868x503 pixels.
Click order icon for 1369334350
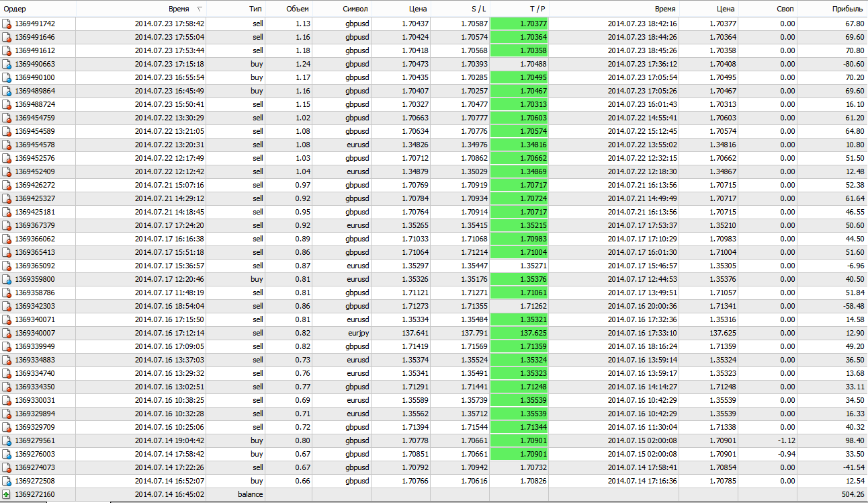click(x=7, y=387)
